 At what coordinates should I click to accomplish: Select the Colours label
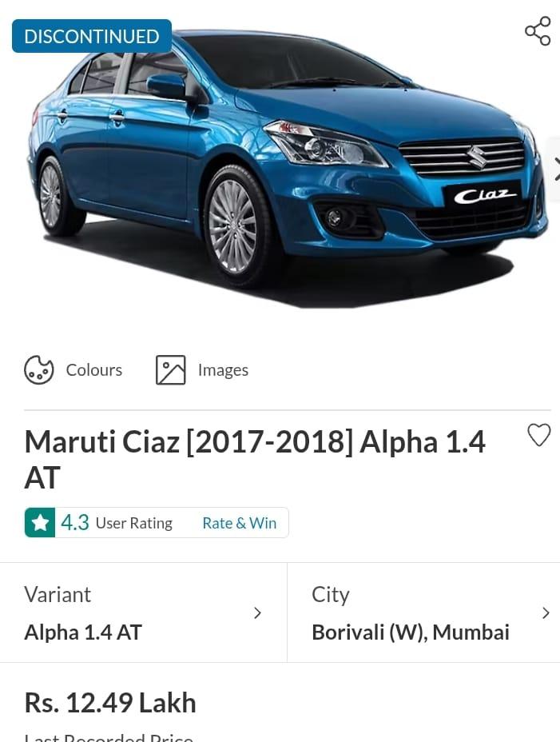[94, 369]
